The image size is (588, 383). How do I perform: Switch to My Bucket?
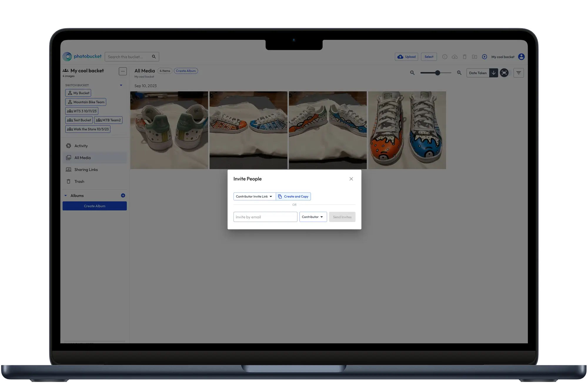[x=78, y=93]
